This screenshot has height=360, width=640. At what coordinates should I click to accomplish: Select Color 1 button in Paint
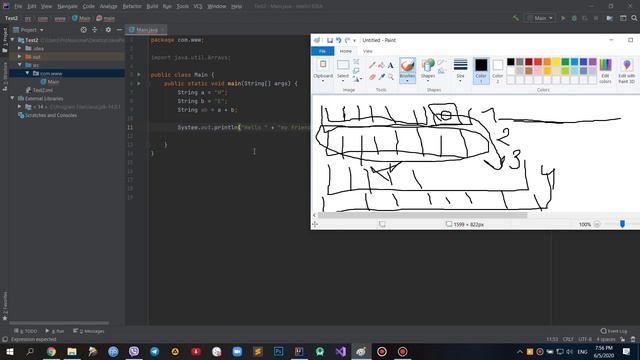coord(481,71)
